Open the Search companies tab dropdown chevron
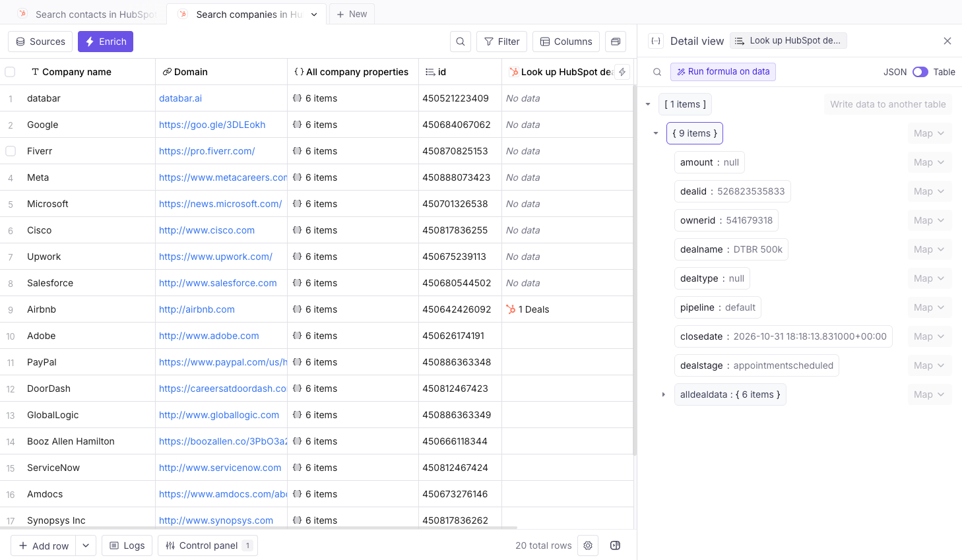Image resolution: width=962 pixels, height=560 pixels. (x=314, y=15)
